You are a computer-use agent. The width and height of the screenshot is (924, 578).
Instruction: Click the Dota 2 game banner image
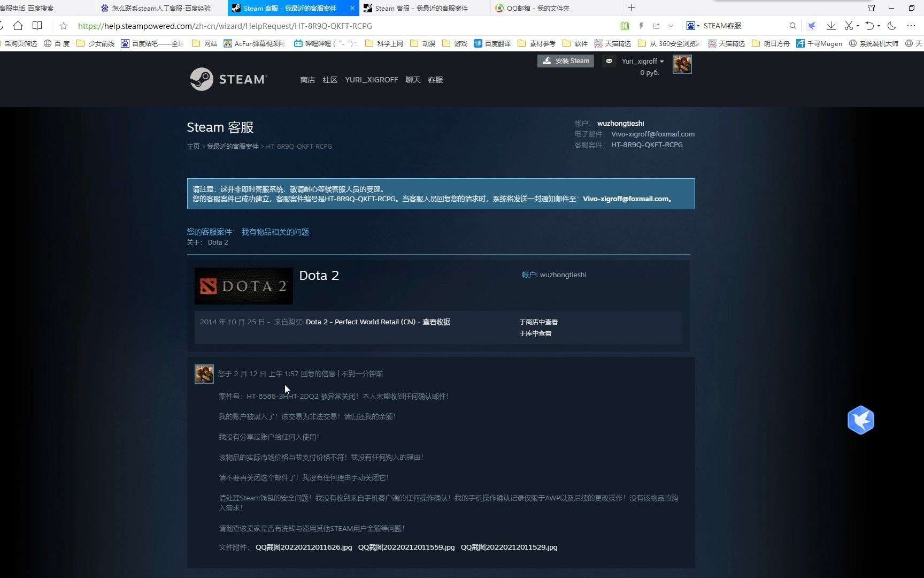pyautogui.click(x=243, y=286)
